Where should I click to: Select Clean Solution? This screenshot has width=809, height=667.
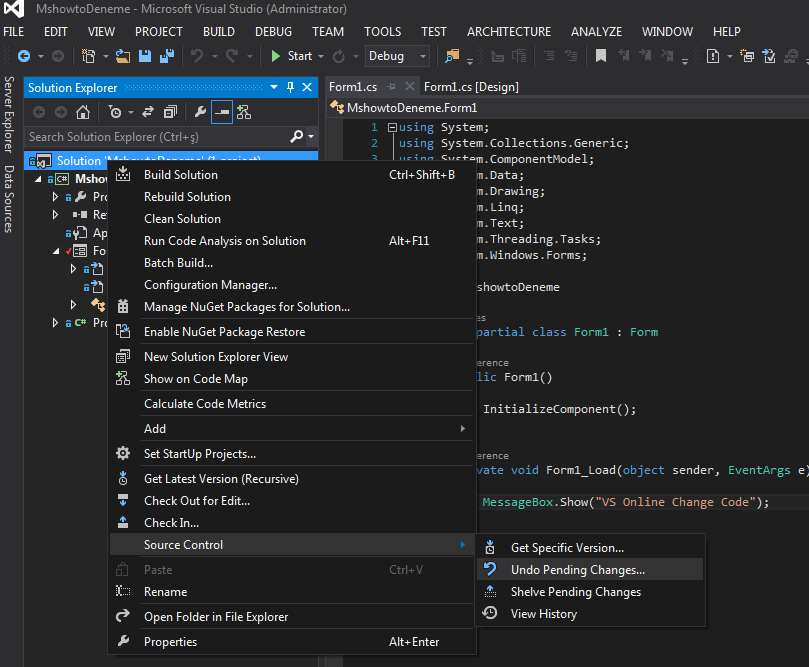(x=292, y=219)
